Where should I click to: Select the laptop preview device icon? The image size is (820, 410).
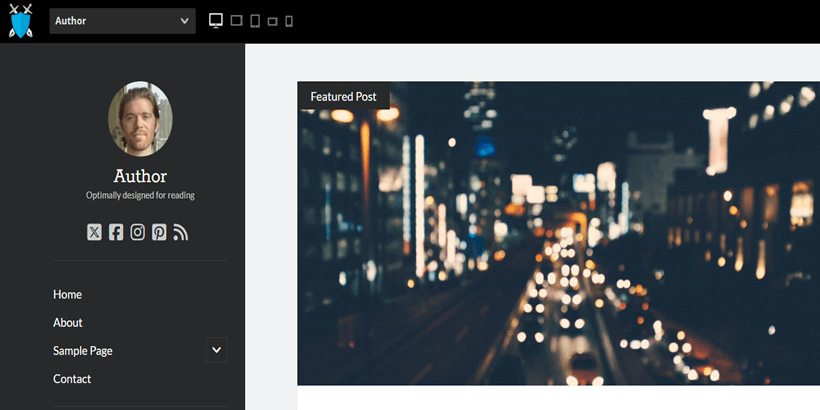pos(236,20)
